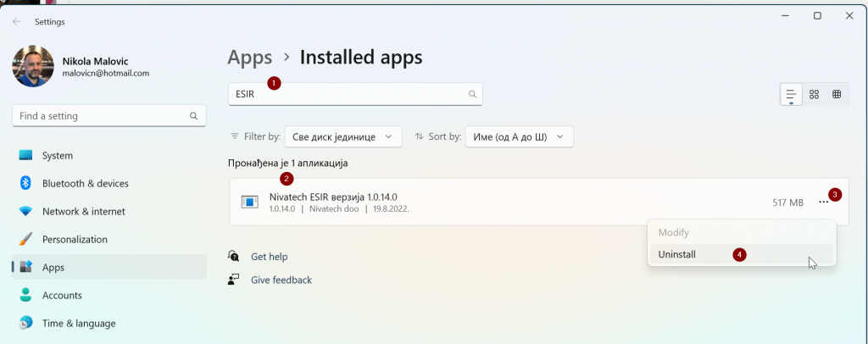Click the Apps breadcrumb link

tap(250, 57)
